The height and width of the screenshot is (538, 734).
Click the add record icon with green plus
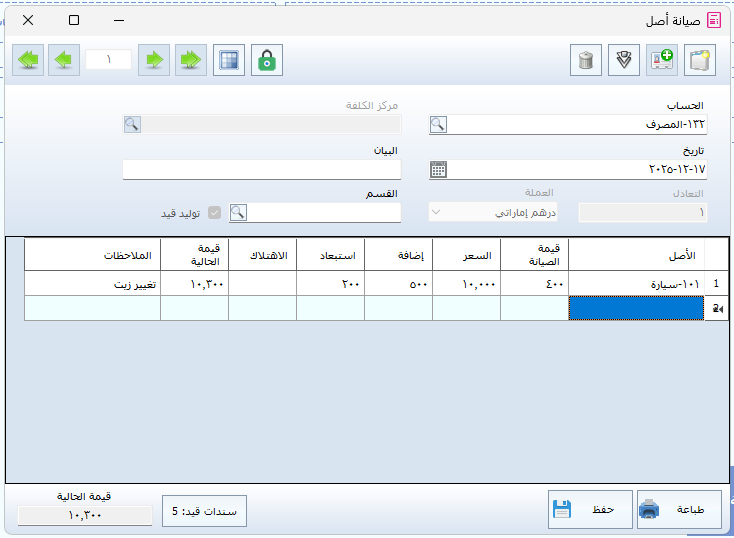pyautogui.click(x=663, y=60)
